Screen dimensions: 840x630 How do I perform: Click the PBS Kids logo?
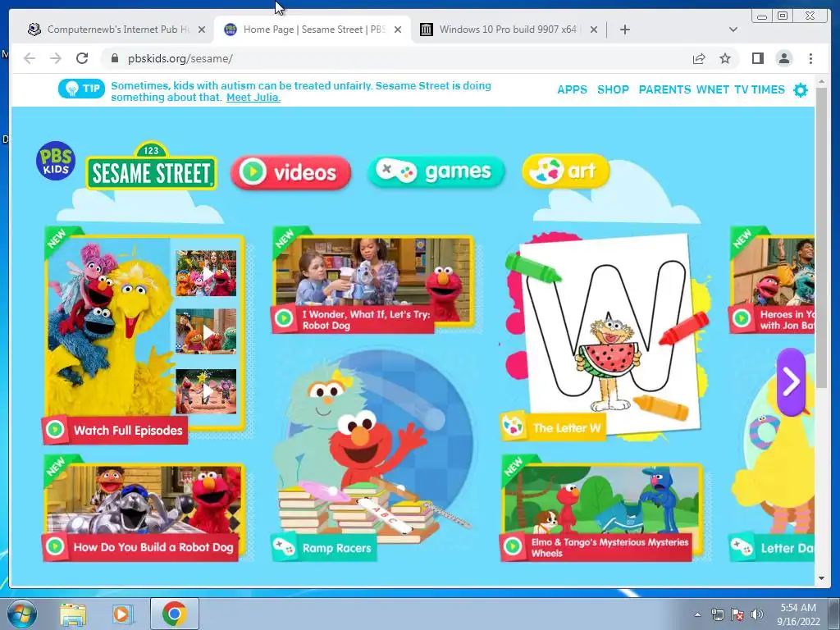[x=56, y=161]
